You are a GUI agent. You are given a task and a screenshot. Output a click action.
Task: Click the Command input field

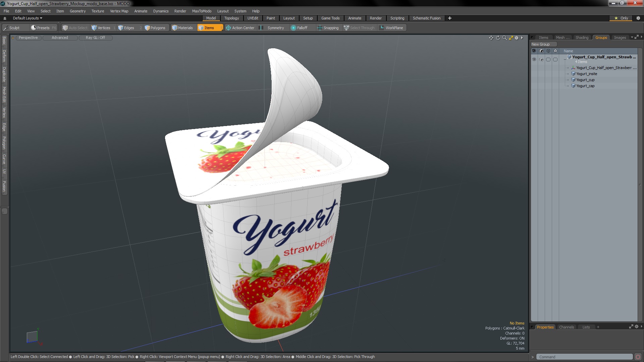[584, 357]
